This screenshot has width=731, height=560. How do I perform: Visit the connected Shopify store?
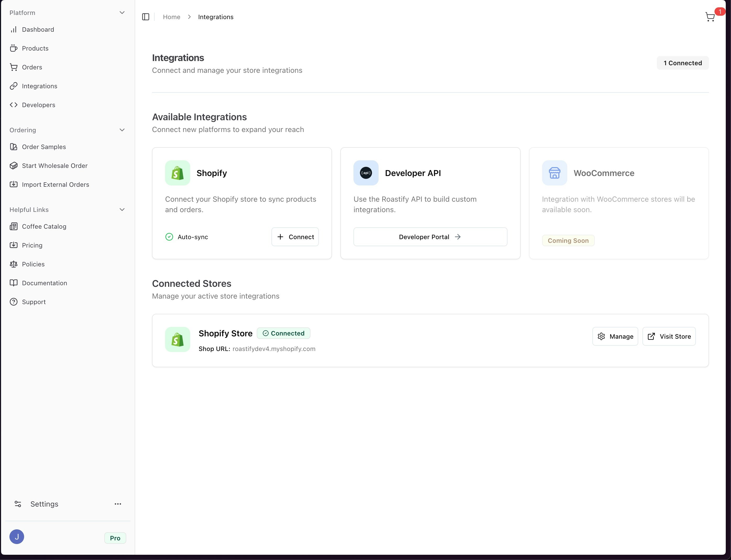click(669, 336)
